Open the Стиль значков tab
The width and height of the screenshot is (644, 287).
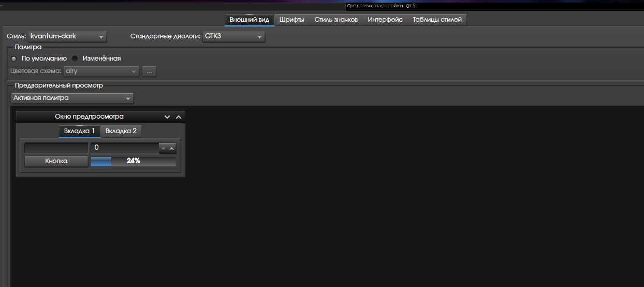click(x=336, y=20)
